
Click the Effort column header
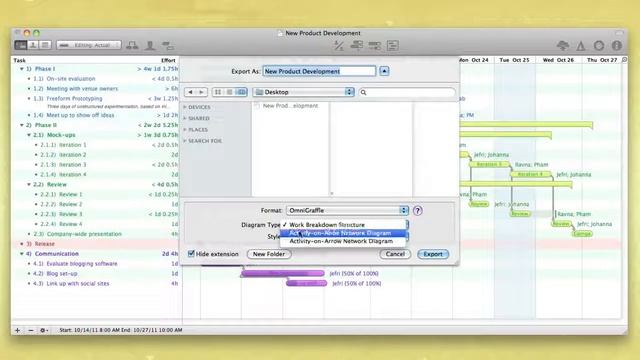(168, 60)
